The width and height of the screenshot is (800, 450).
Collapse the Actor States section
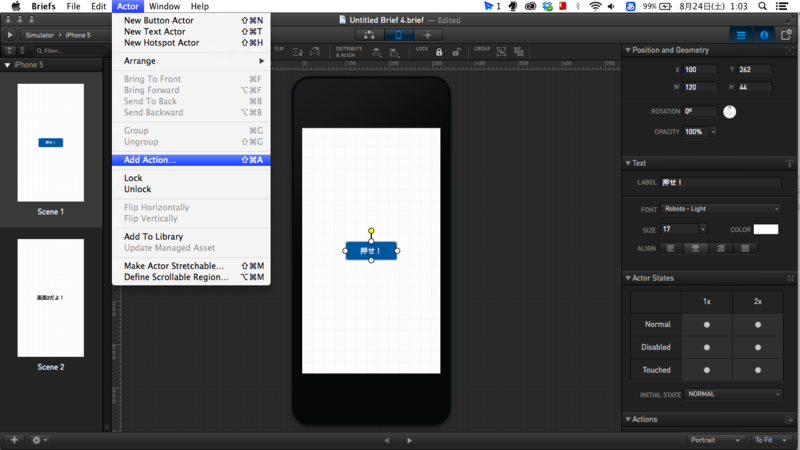click(x=628, y=278)
